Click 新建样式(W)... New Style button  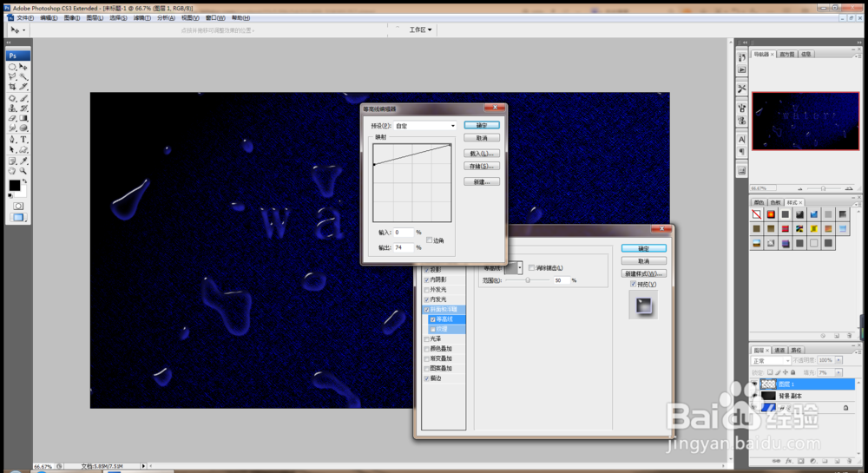tap(644, 274)
